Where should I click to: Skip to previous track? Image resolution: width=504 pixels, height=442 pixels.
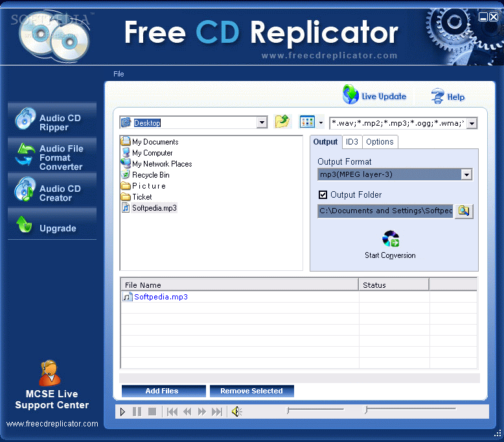[x=172, y=412]
